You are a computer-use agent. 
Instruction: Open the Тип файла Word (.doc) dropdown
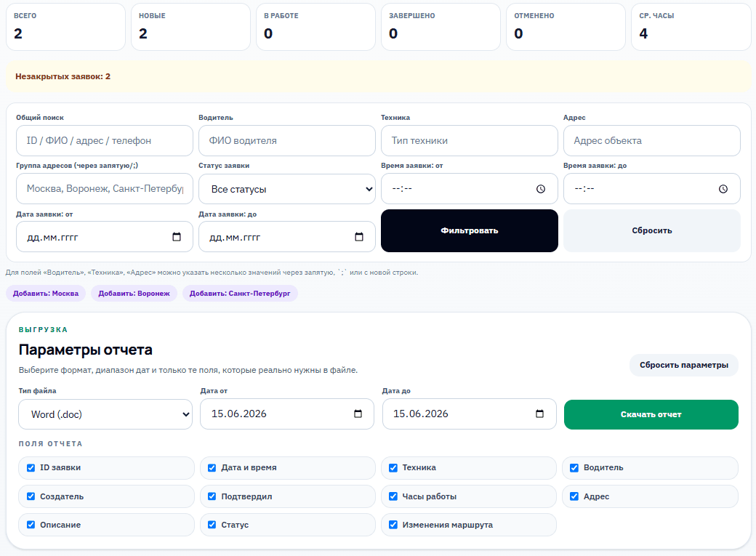[105, 414]
